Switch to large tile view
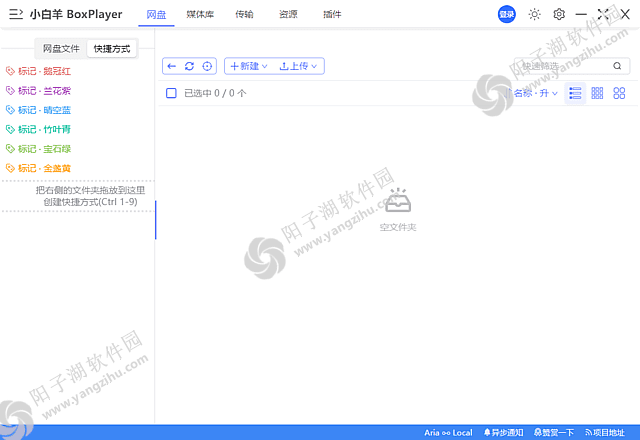 (619, 93)
